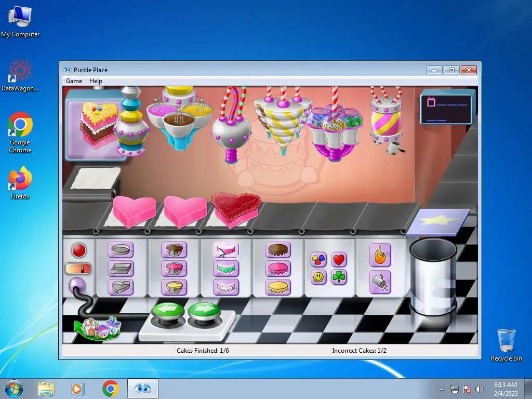Pick the pink drip icing button
The width and height of the screenshot is (532, 399).
point(226,250)
